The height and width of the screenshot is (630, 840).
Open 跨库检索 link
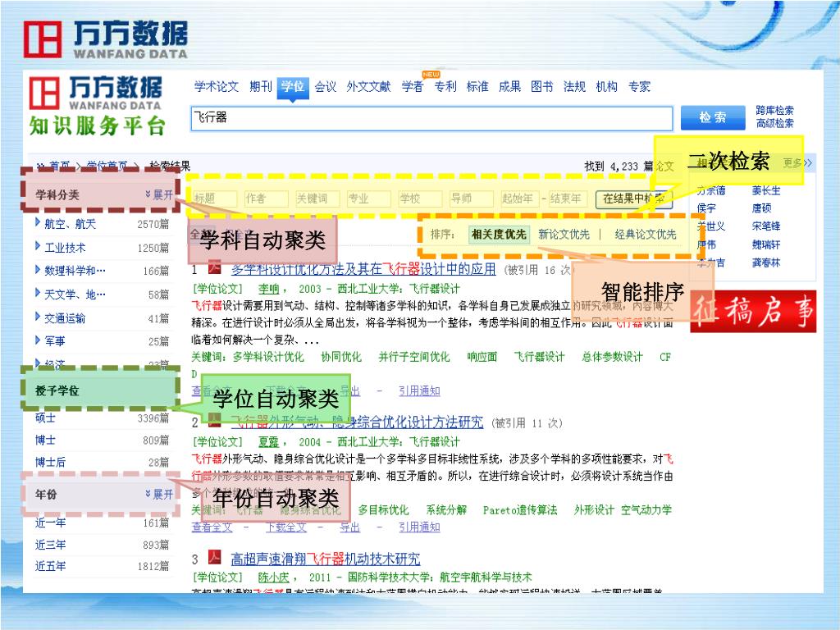tap(774, 111)
